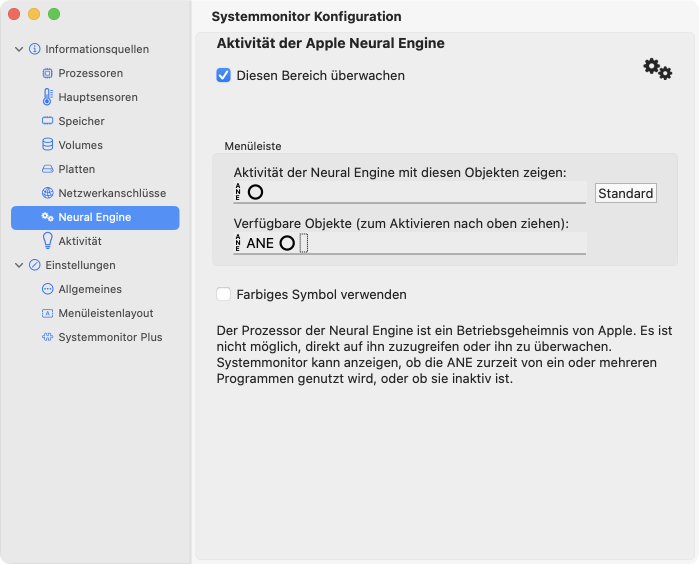
Task: Open the Netzwerkanschlüsse pane
Action: tap(95, 193)
